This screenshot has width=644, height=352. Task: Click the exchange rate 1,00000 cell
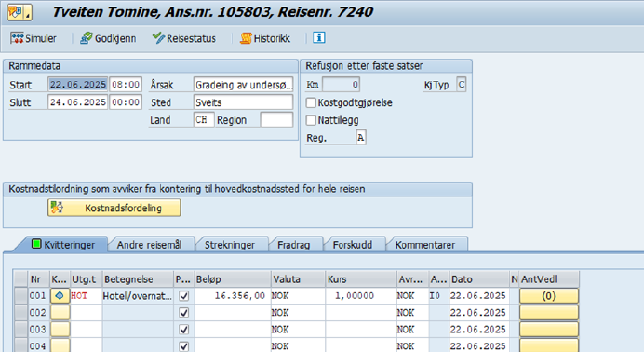tap(361, 296)
